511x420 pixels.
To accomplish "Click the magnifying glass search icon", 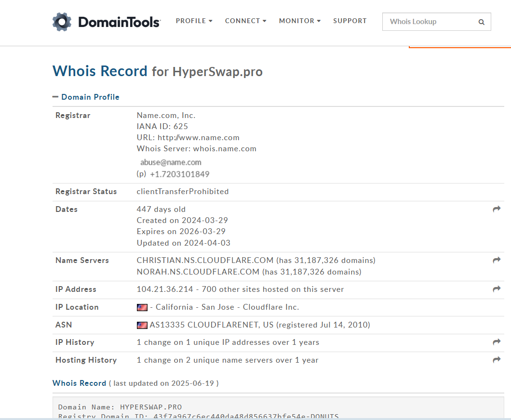I will [x=481, y=22].
